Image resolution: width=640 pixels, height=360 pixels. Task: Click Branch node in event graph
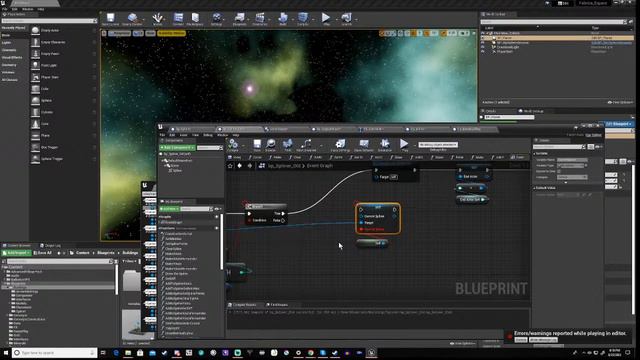coord(266,213)
